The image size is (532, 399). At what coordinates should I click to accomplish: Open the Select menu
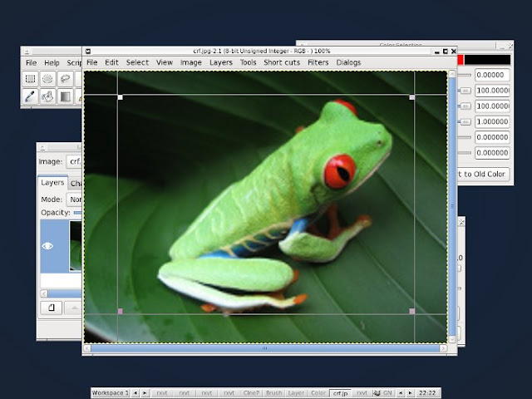click(137, 62)
